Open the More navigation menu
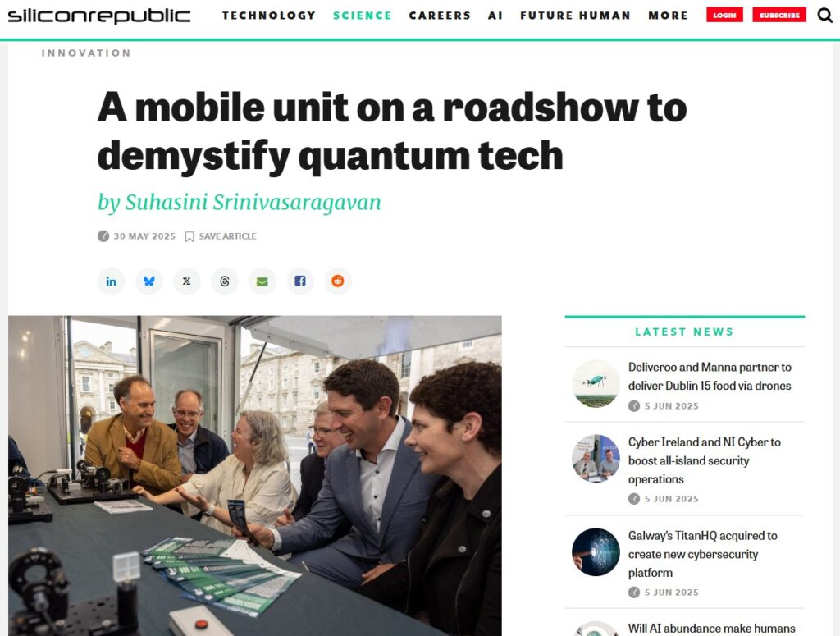Image resolution: width=840 pixels, height=636 pixels. click(x=668, y=16)
